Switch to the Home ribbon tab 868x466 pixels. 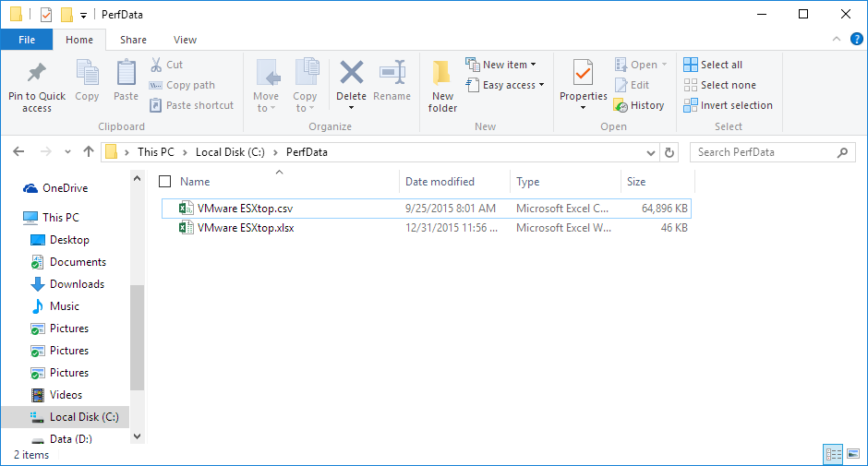click(79, 40)
